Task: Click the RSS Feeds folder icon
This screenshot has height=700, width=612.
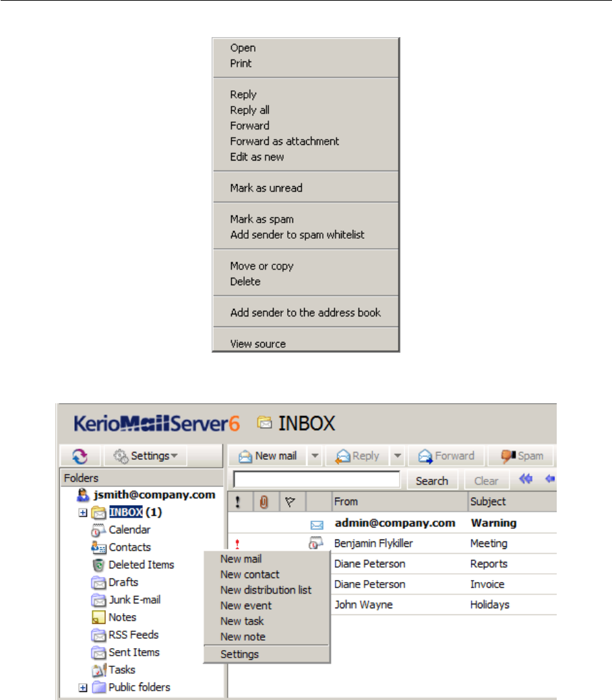Action: click(98, 635)
